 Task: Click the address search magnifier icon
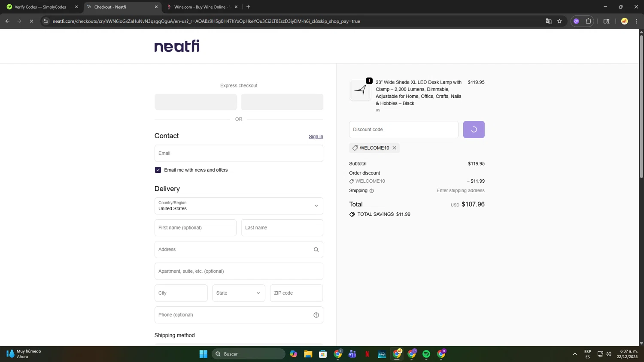316,250
